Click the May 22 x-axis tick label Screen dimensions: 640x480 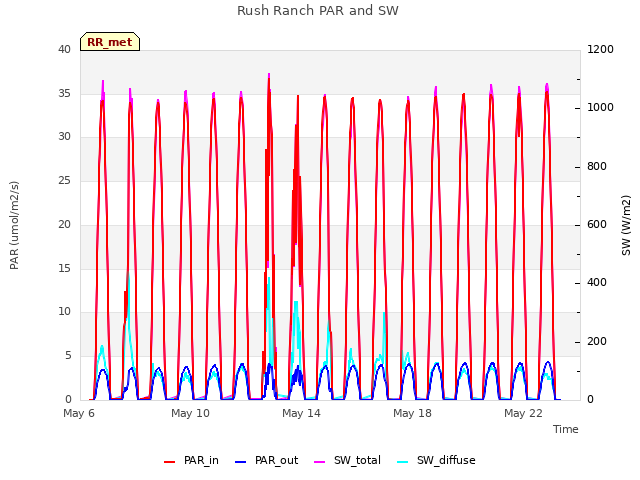pyautogui.click(x=523, y=413)
